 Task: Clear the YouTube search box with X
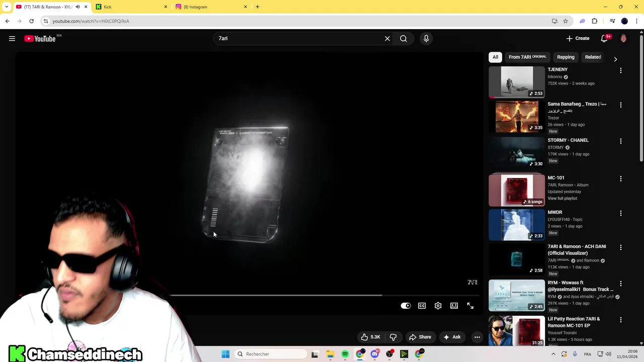pyautogui.click(x=387, y=39)
